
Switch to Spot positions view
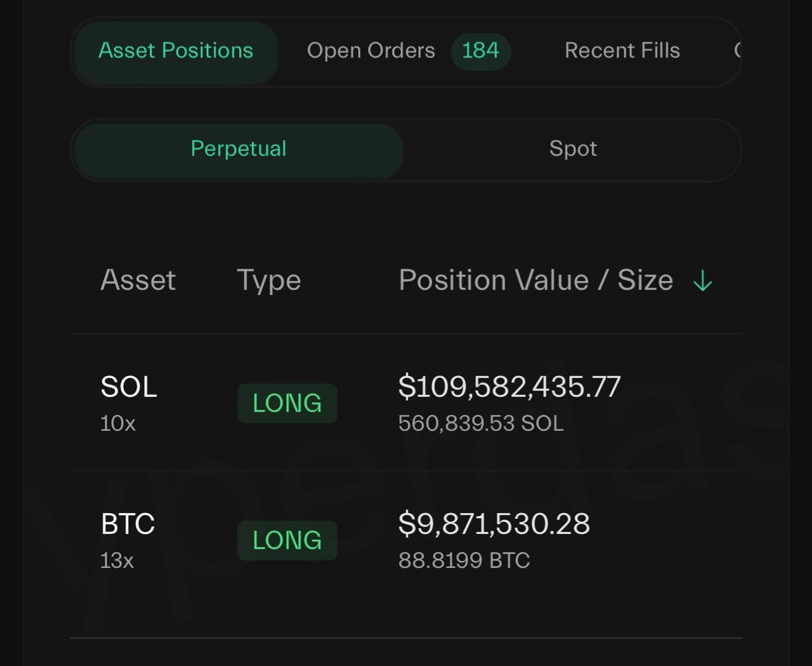coord(573,149)
